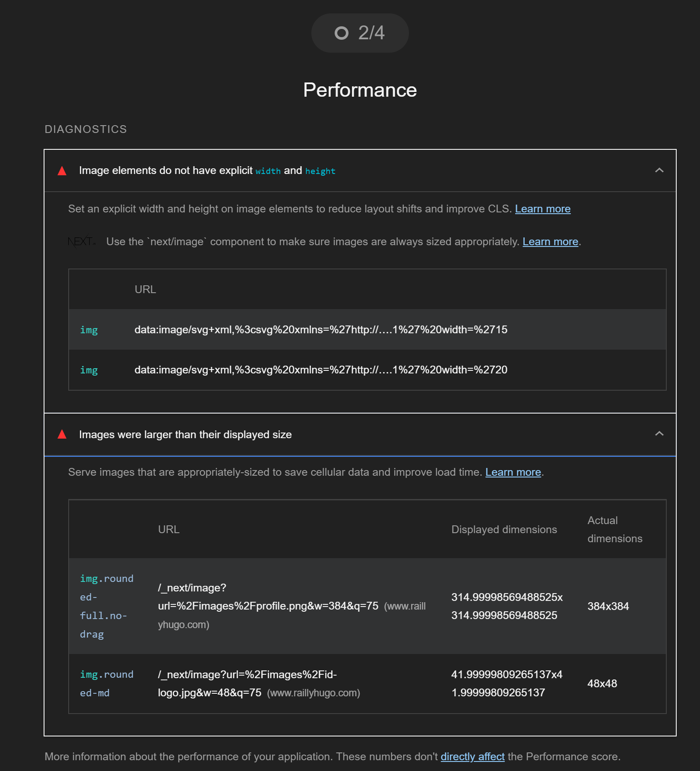Open Learn more about appropriately-sized images
Screen dimensions: 700x771
pyautogui.click(x=513, y=472)
